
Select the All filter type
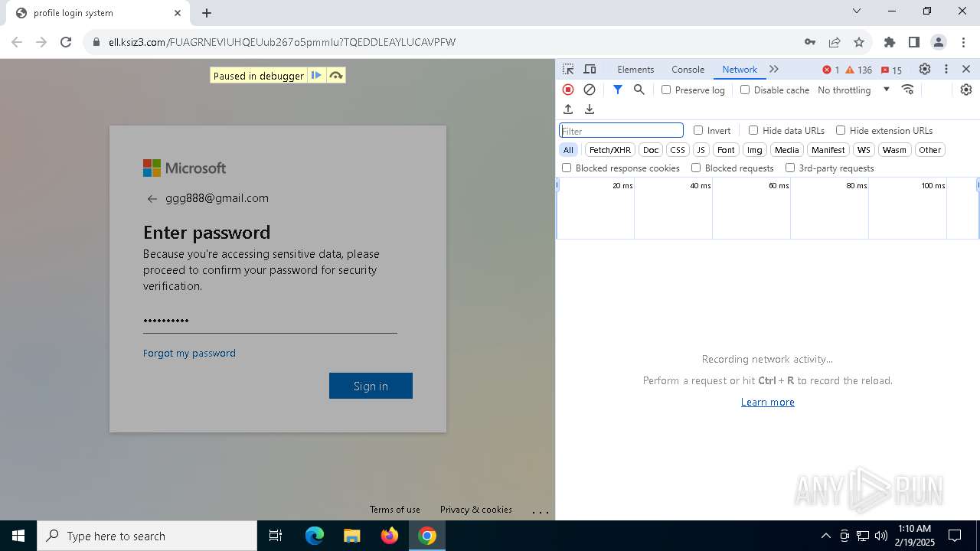click(568, 150)
